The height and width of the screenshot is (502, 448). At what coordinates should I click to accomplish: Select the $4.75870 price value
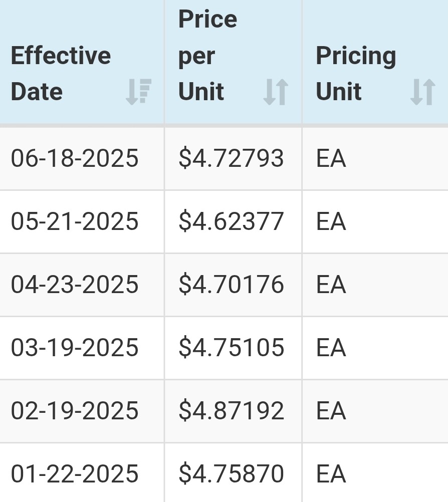pos(231,474)
